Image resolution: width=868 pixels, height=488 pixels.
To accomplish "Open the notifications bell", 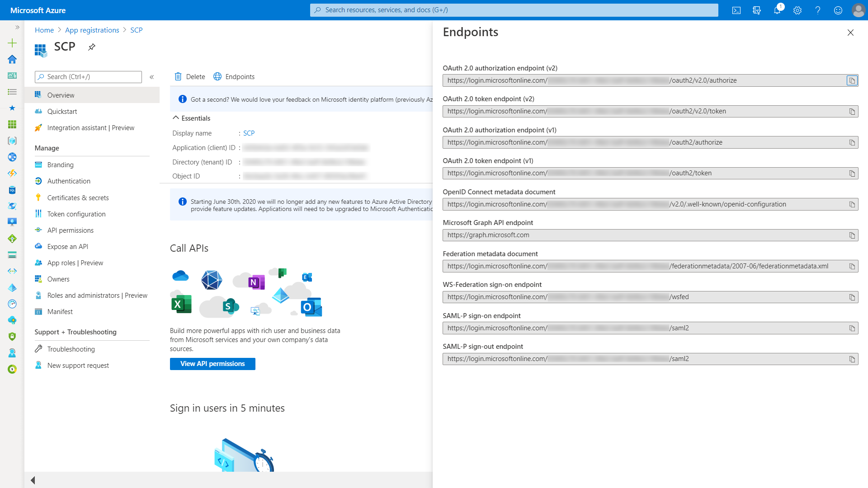I will [777, 10].
